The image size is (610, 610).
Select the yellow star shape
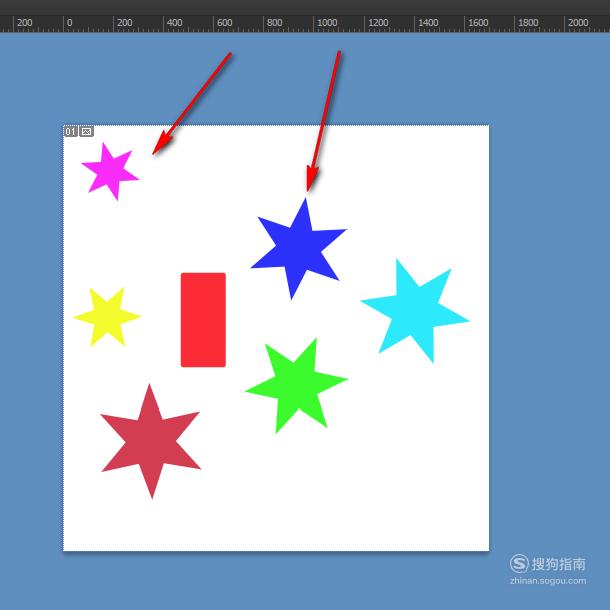pos(107,317)
